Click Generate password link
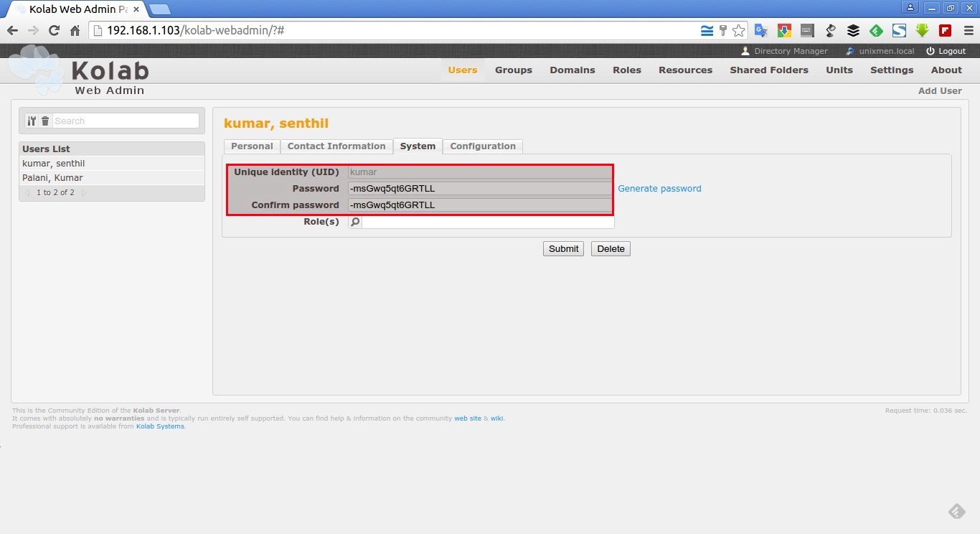Viewport: 980px width, 534px height. click(659, 188)
